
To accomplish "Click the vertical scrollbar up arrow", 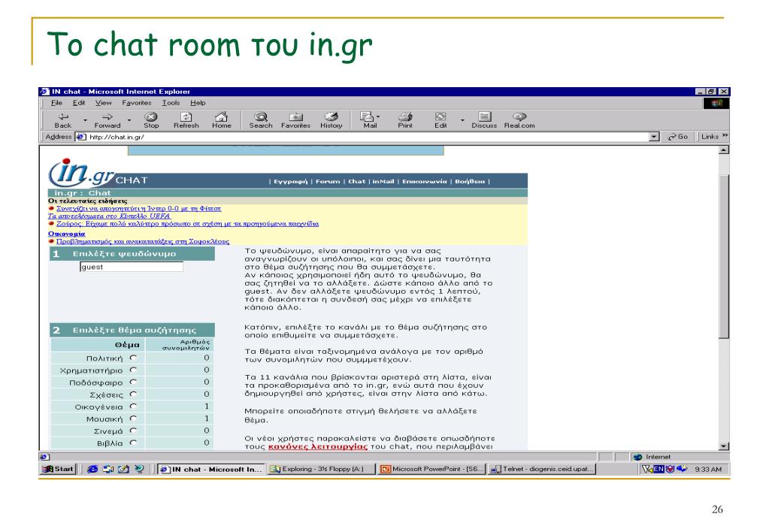I will click(x=724, y=150).
